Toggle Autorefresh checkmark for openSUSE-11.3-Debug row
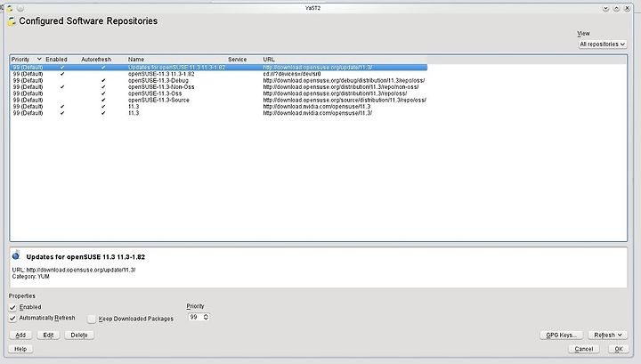Viewport: 641px width, 364px height. point(103,80)
